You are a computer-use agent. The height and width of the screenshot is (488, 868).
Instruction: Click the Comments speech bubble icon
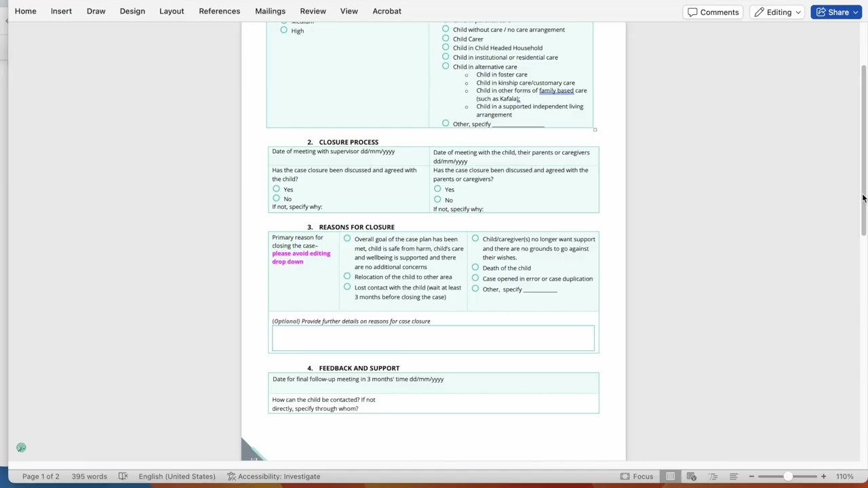692,12
